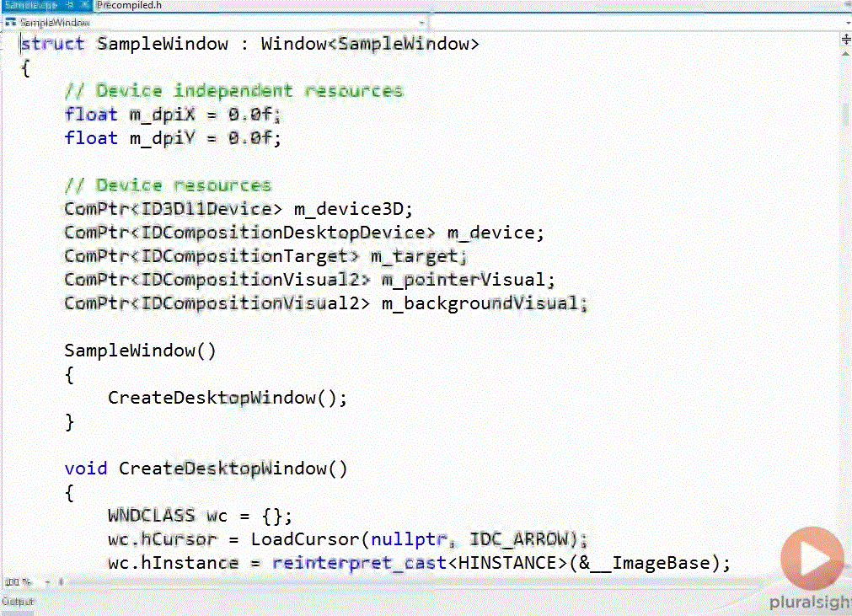Click 'WNDCLASS' type name
The width and height of the screenshot is (852, 616).
[x=151, y=515]
